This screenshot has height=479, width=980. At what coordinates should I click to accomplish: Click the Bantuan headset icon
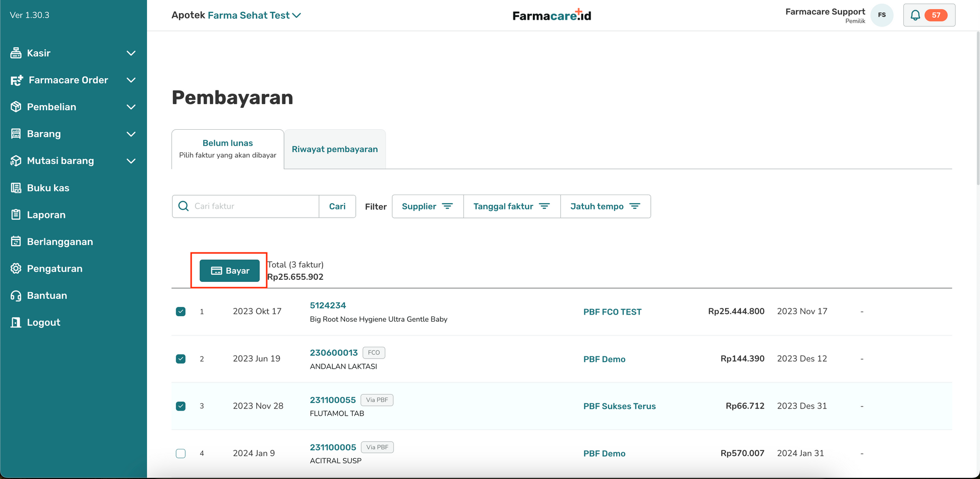pos(16,296)
